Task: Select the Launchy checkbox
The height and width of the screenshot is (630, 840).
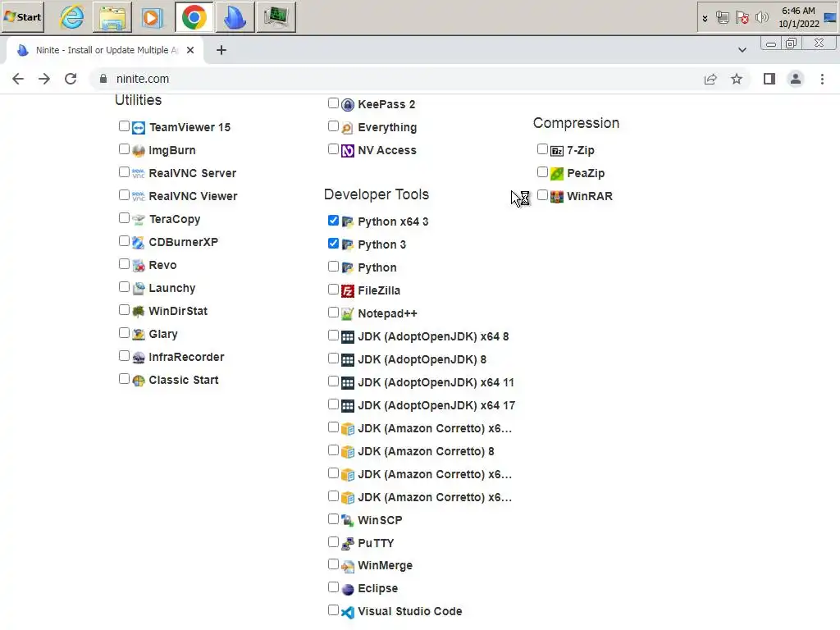Action: click(124, 286)
